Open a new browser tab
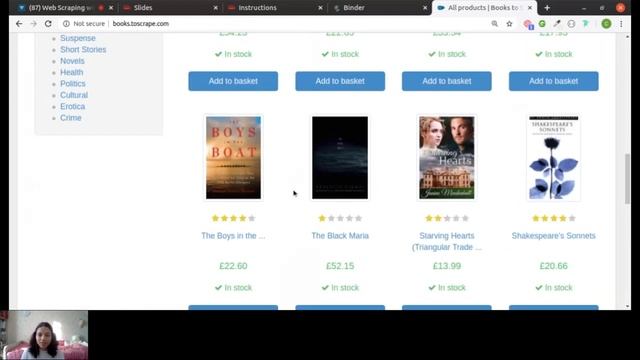The width and height of the screenshot is (640, 360). pyautogui.click(x=547, y=8)
